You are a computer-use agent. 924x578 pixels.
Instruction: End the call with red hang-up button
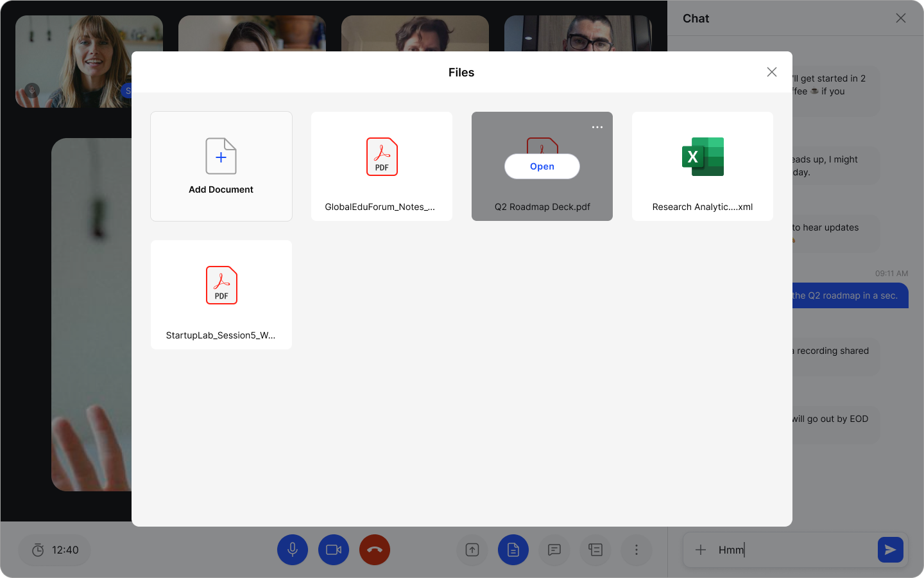(x=374, y=550)
